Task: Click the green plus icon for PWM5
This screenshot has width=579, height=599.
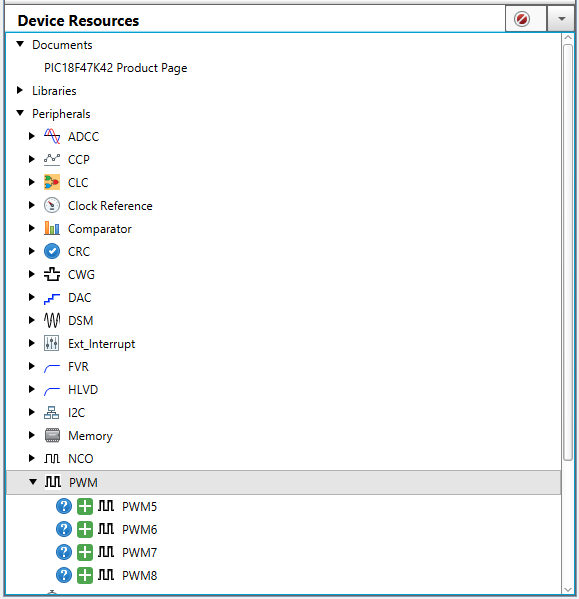Action: (x=85, y=507)
